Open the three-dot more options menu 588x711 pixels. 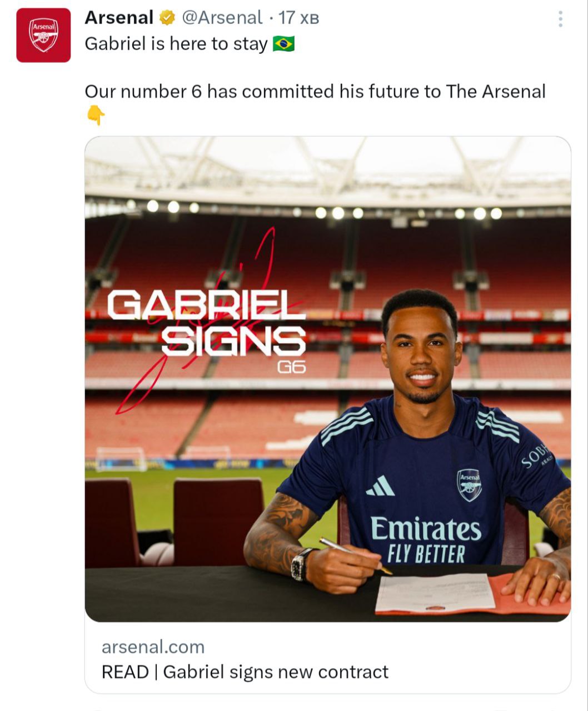(x=560, y=19)
